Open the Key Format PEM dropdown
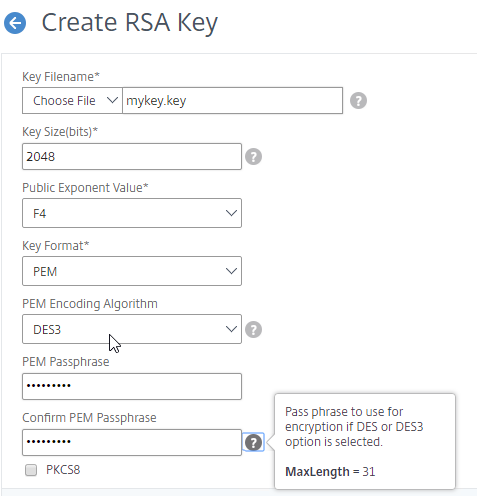This screenshot has width=477, height=496. pyautogui.click(x=132, y=271)
